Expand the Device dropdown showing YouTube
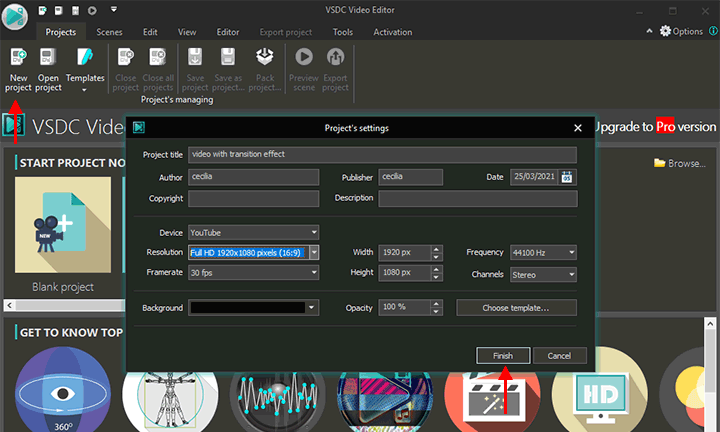The width and height of the screenshot is (720, 432). tap(313, 232)
